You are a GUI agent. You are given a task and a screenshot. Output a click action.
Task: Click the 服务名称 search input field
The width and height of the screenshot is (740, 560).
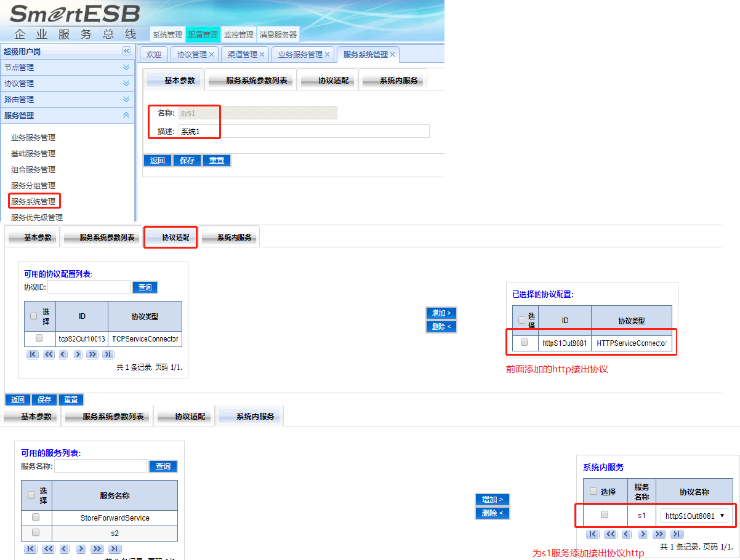click(100, 466)
